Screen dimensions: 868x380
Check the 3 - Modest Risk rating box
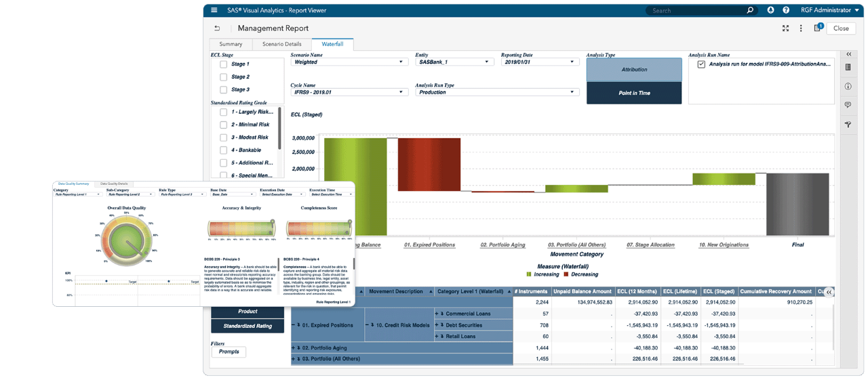(223, 138)
